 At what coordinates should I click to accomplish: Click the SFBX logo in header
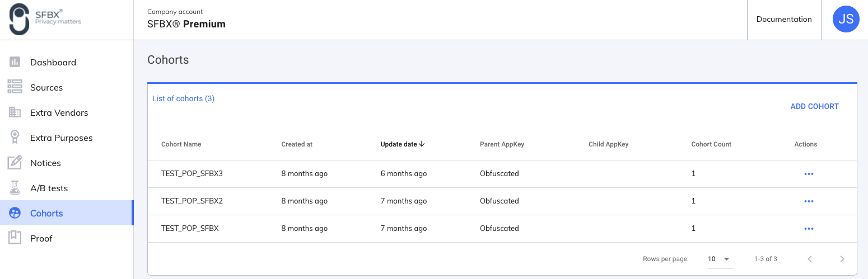pyautogui.click(x=46, y=20)
